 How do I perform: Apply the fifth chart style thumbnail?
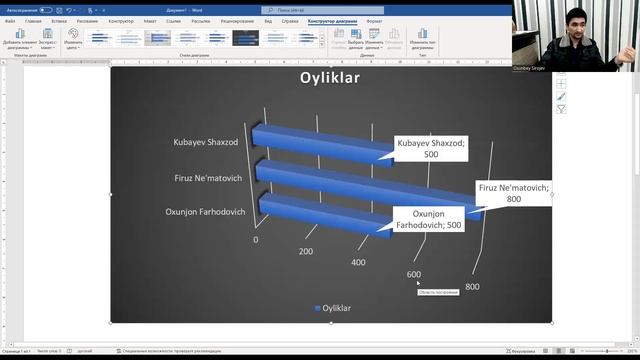(x=216, y=38)
